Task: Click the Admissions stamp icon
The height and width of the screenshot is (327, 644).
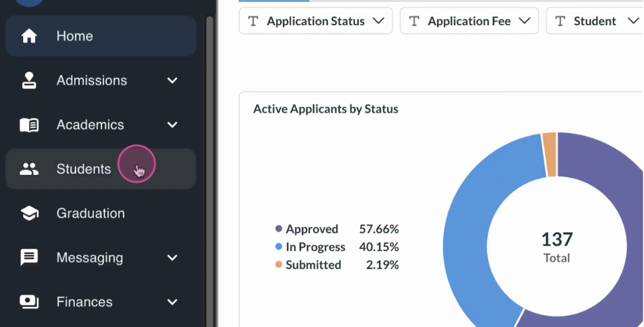Action: point(29,81)
